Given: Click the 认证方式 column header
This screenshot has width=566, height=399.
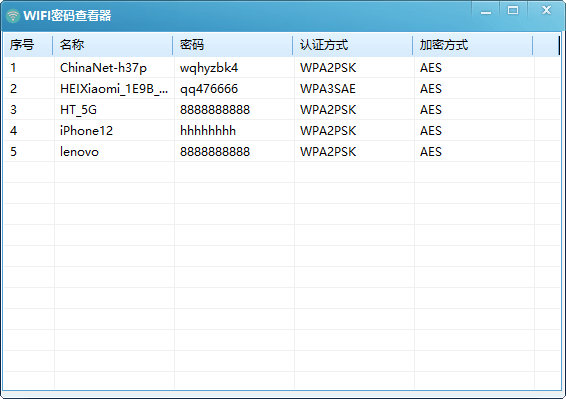Looking at the screenshot, I should [352, 45].
